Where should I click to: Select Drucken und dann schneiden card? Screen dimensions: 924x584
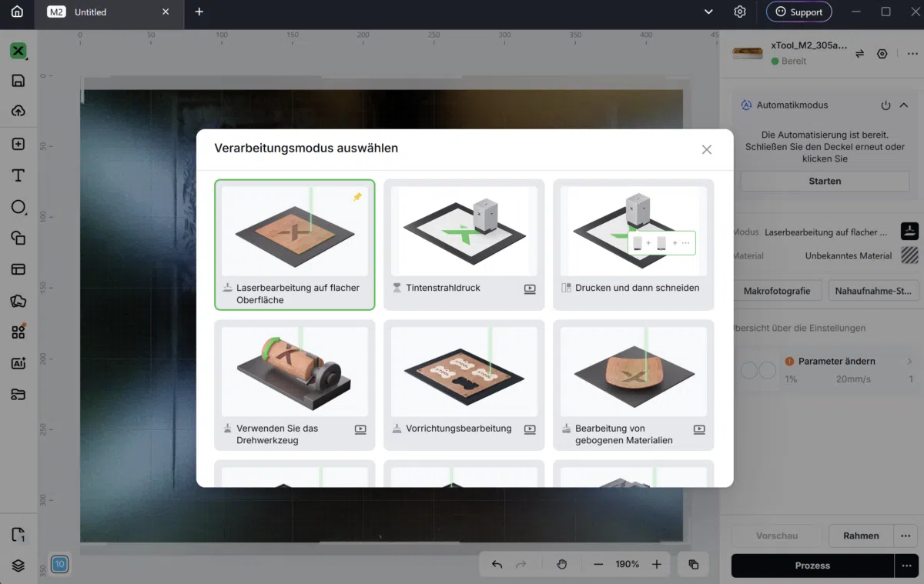point(634,245)
